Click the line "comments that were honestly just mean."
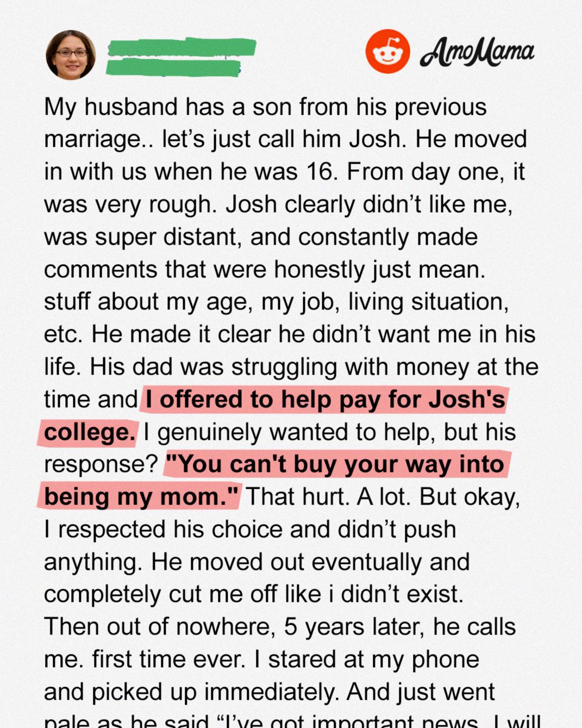 click(x=265, y=270)
